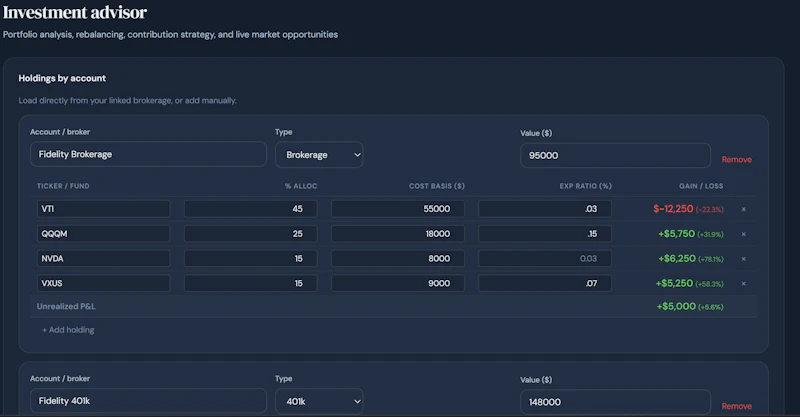Click the TICKER / FUND column header
The width and height of the screenshot is (800, 417).
click(63, 186)
